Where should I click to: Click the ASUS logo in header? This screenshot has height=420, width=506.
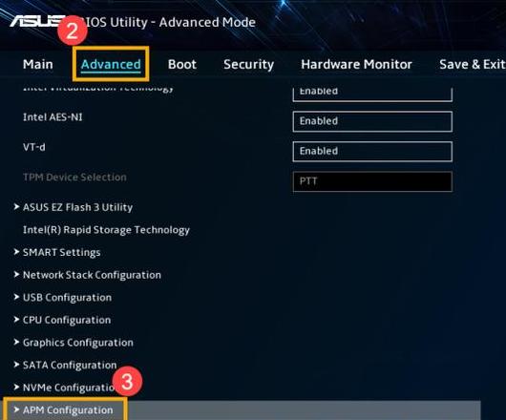[35, 21]
